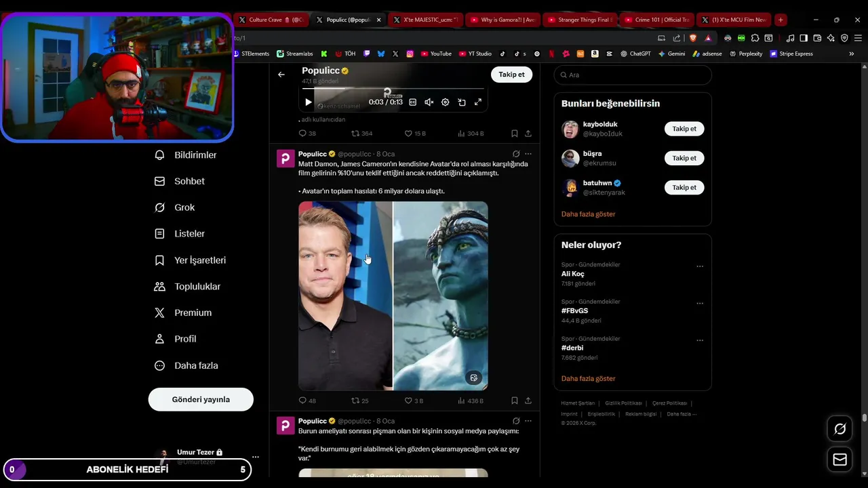Toggle closed captions on the video player
This screenshot has height=488, width=868.
pyautogui.click(x=412, y=102)
